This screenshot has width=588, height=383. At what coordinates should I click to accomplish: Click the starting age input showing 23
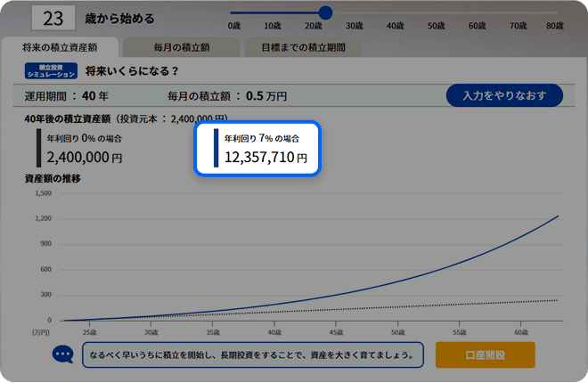click(53, 18)
